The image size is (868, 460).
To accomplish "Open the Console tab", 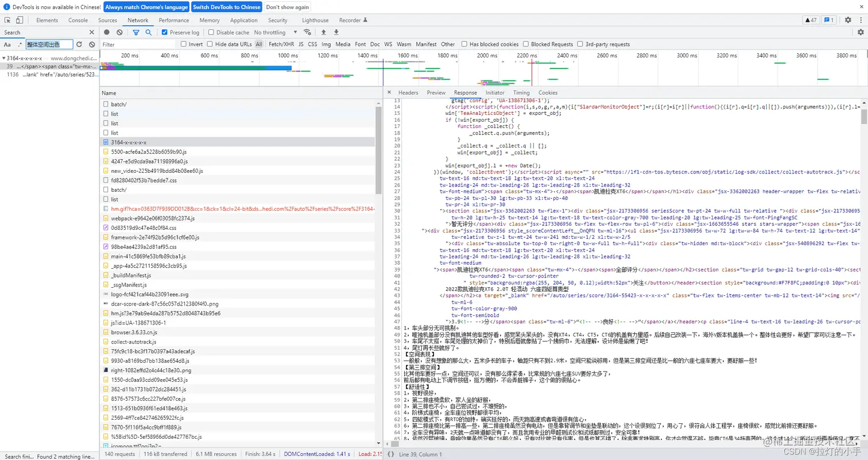I will click(x=78, y=20).
